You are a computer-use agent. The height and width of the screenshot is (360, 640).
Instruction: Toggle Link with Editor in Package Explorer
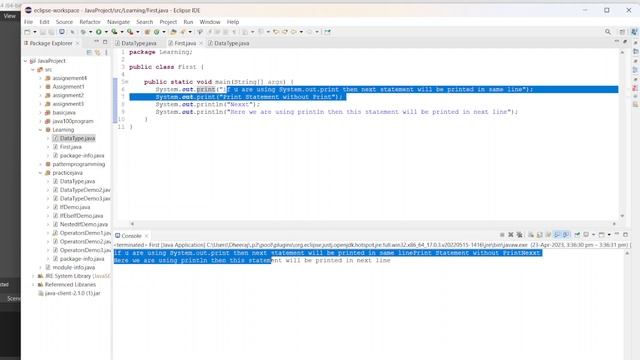pos(98,52)
